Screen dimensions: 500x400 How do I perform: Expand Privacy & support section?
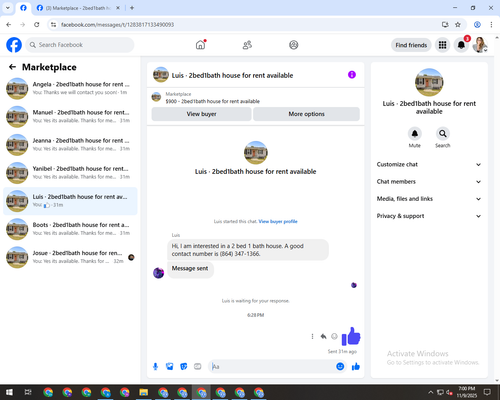coord(429,216)
